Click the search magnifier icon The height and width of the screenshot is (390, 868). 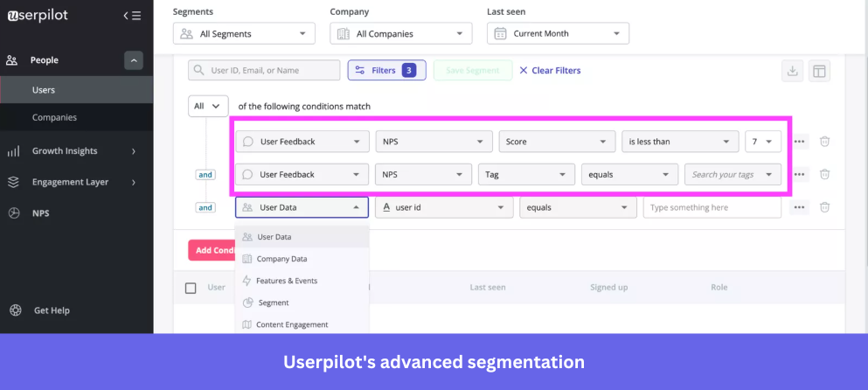tap(199, 70)
